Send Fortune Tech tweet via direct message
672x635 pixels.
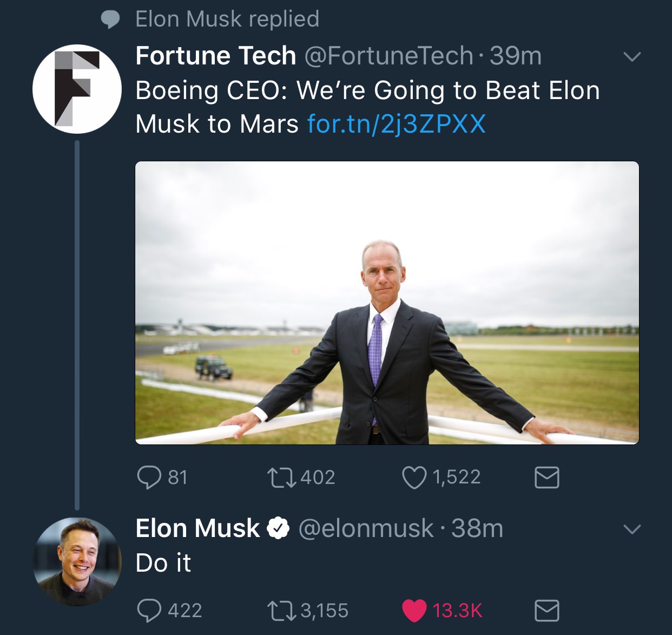(546, 477)
